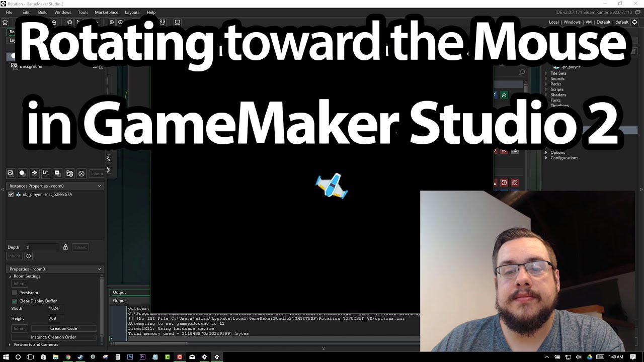The width and height of the screenshot is (644, 362).
Task: Click Instance Creation Order button
Action: click(x=53, y=337)
